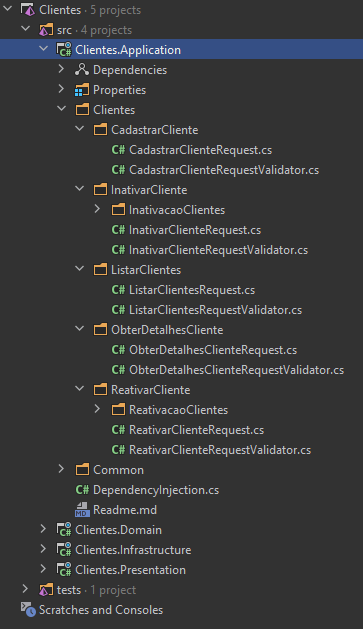Click C# icon of CadastrarClienteRequest.cs

point(118,150)
